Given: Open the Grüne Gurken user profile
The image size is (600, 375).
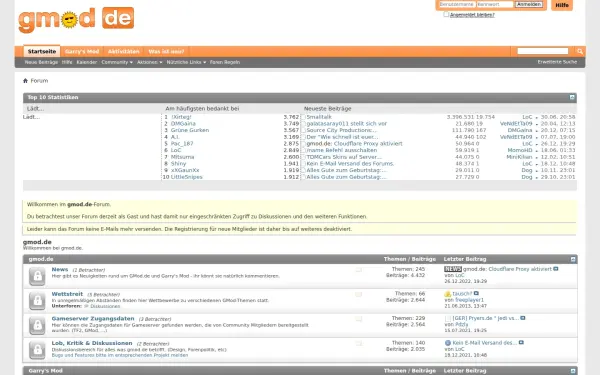Looking at the screenshot, I should coord(190,130).
